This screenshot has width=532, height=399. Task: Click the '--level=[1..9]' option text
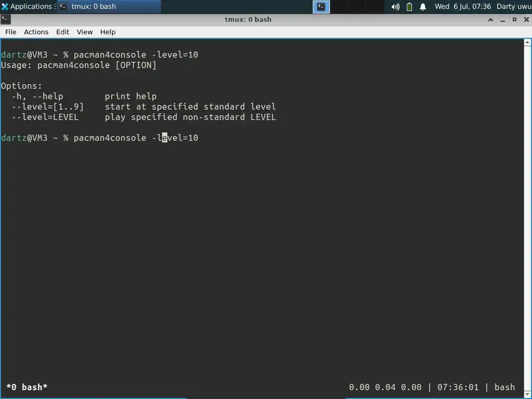pyautogui.click(x=47, y=107)
